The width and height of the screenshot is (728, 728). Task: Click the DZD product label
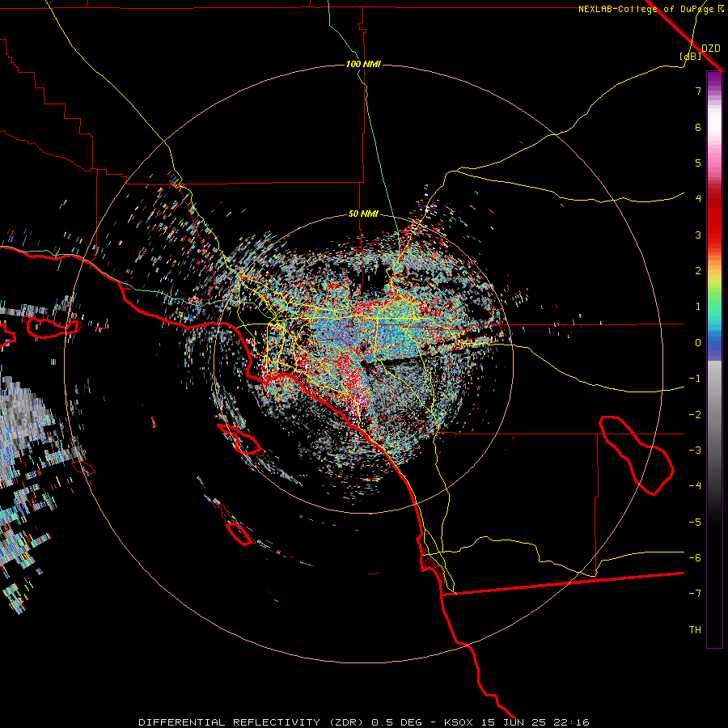click(x=711, y=48)
